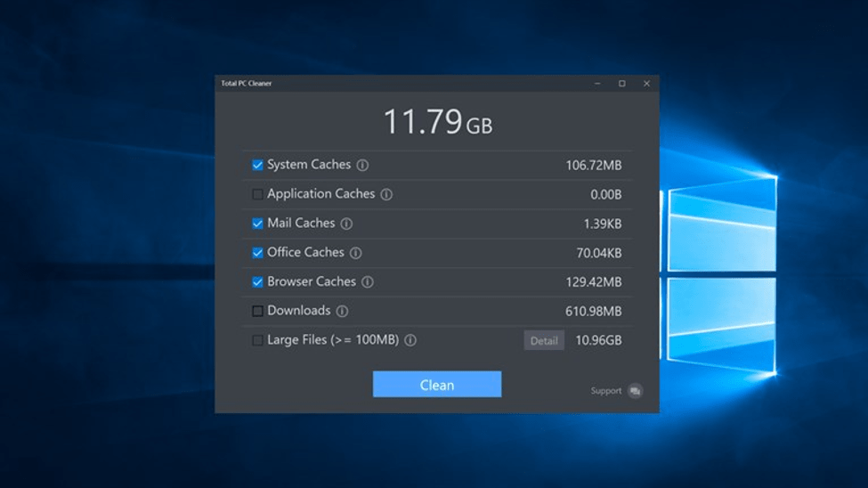Click info icon beside Application Caches
The image size is (868, 488).
coord(386,194)
